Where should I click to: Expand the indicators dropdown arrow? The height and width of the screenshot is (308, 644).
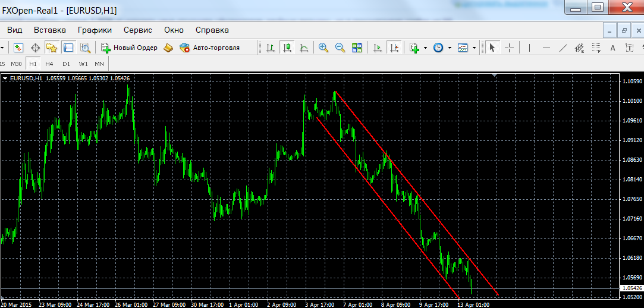[x=425, y=48]
